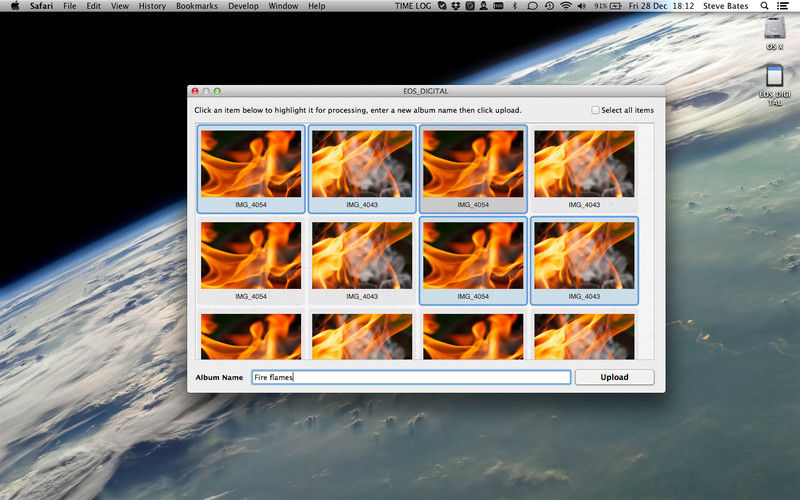Open the Edit menu
800x500 pixels.
tap(93, 6)
